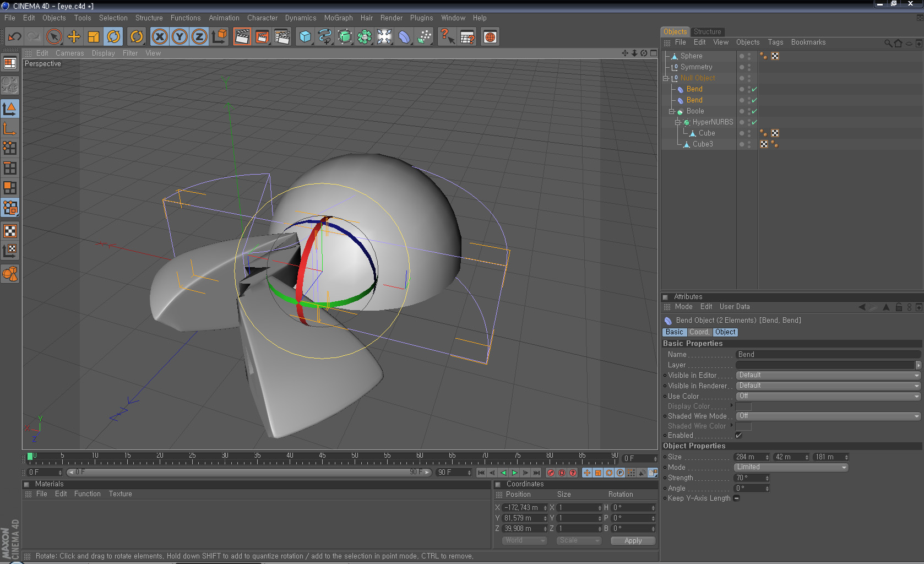924x564 pixels.
Task: Select the Sphere object
Action: [x=691, y=56]
